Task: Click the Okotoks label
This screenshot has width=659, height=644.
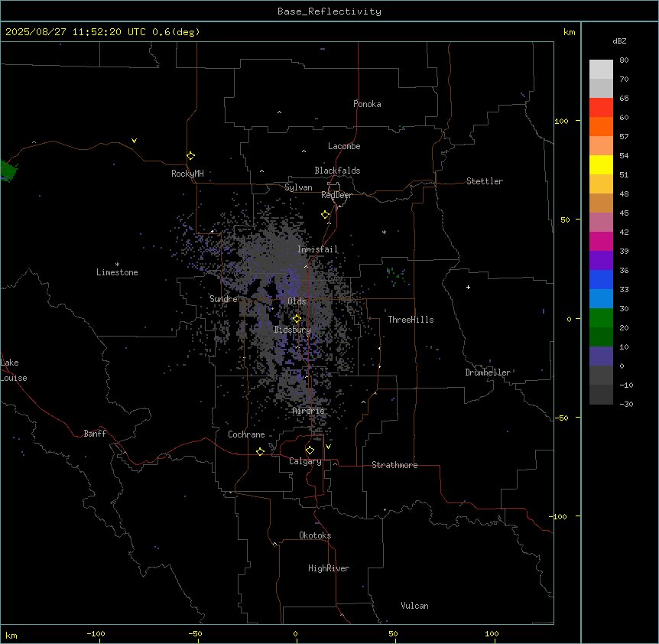Action: (x=315, y=535)
